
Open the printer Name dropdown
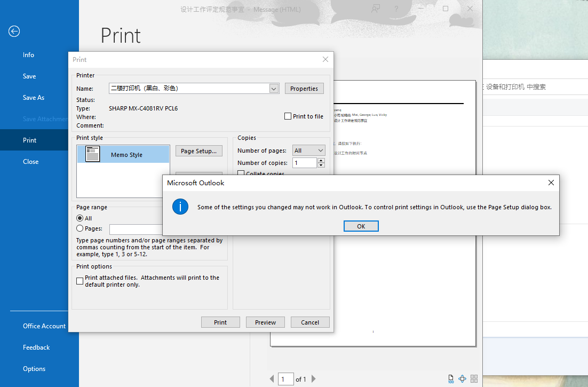274,89
